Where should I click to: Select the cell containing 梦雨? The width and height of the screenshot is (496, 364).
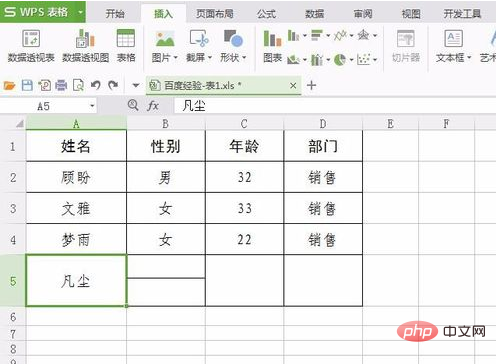coord(76,239)
